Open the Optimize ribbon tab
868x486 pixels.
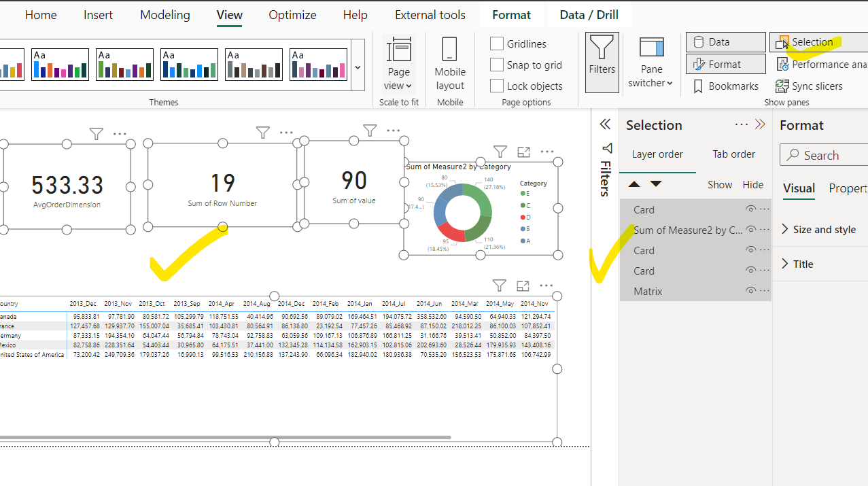(x=292, y=14)
